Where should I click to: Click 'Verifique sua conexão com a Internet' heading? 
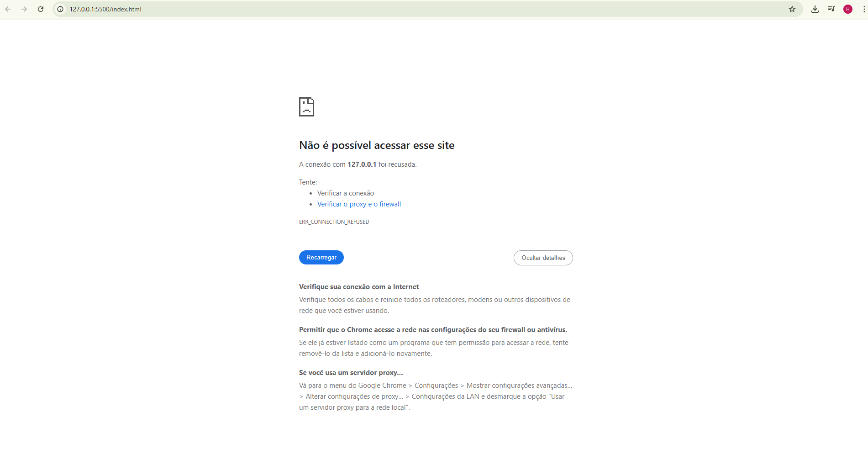[x=359, y=287]
